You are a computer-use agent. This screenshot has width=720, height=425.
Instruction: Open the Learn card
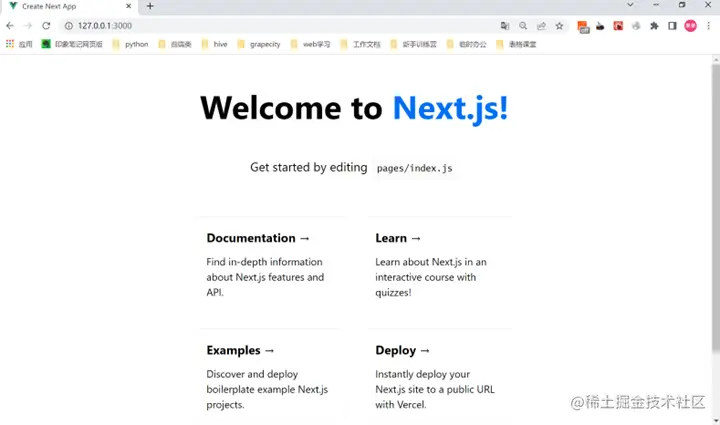pyautogui.click(x=440, y=266)
